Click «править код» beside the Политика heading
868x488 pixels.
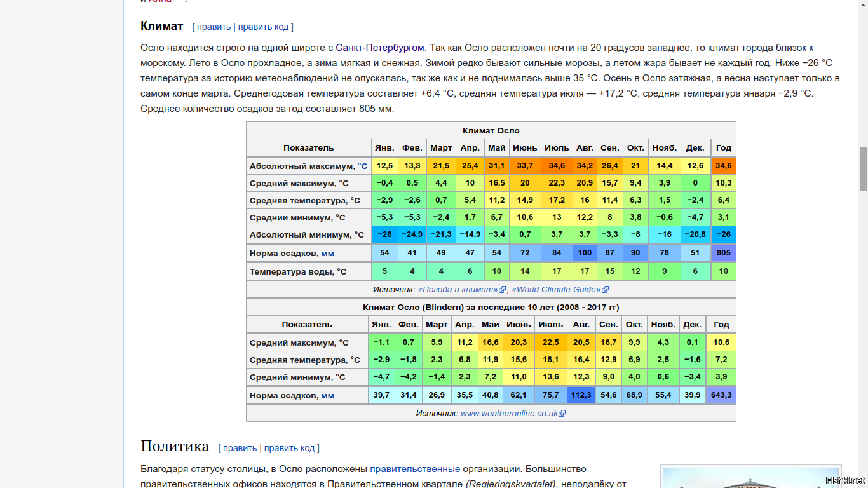click(x=289, y=448)
